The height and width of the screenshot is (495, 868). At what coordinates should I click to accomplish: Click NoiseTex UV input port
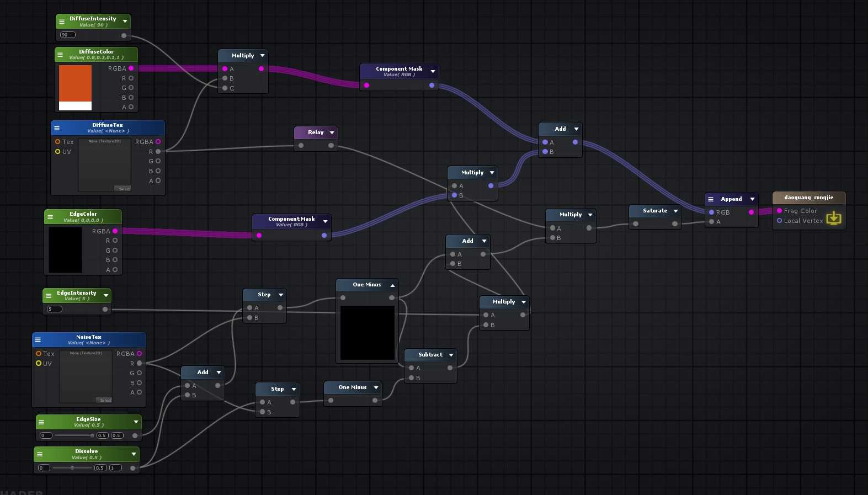coord(39,364)
